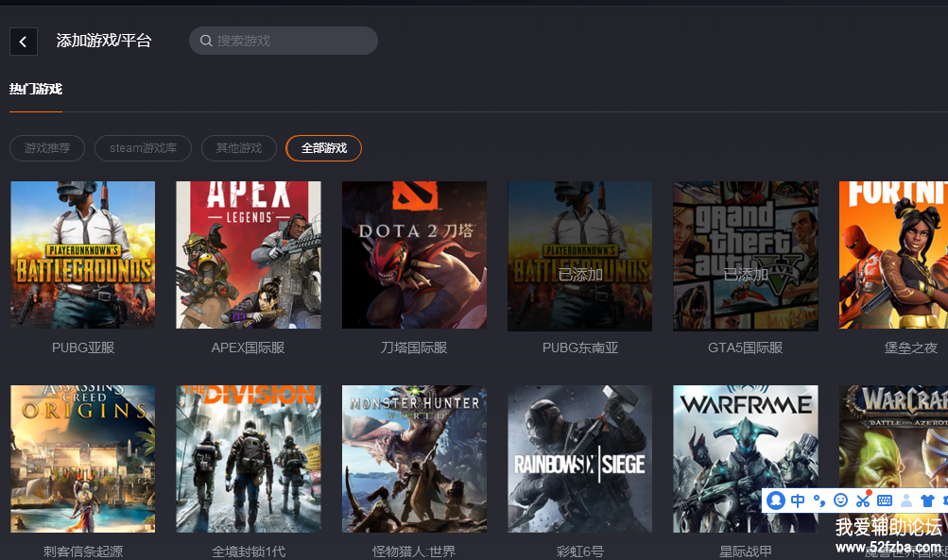
Task: Click the APEX国际服 label
Action: [x=248, y=348]
